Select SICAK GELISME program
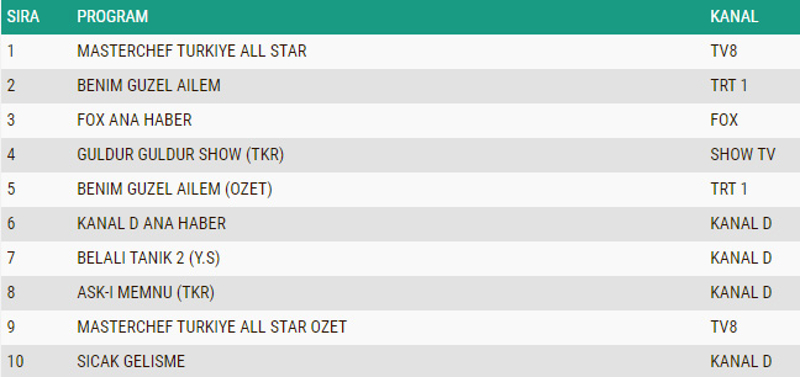Screen dimensions: 800x377 point(131,361)
